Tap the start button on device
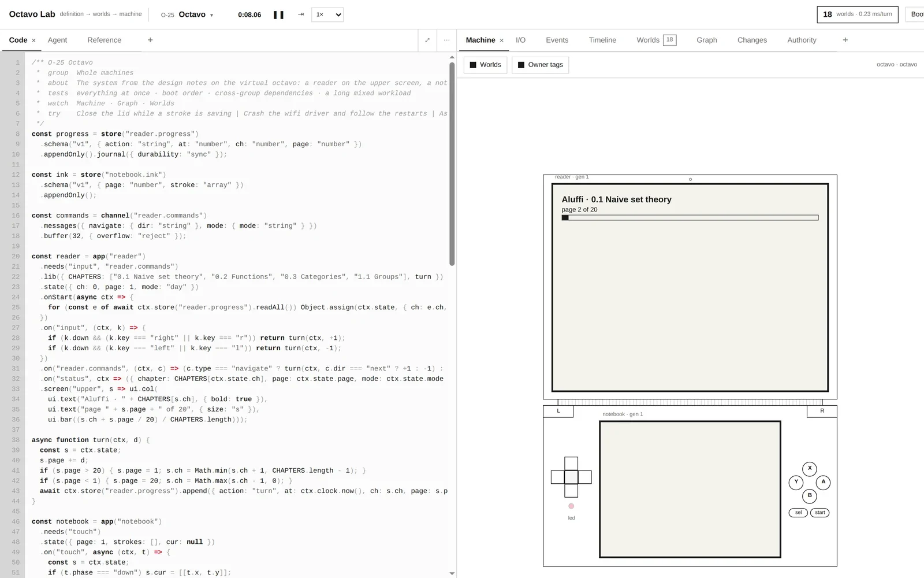Screen dimensions: 924x578 point(820,513)
